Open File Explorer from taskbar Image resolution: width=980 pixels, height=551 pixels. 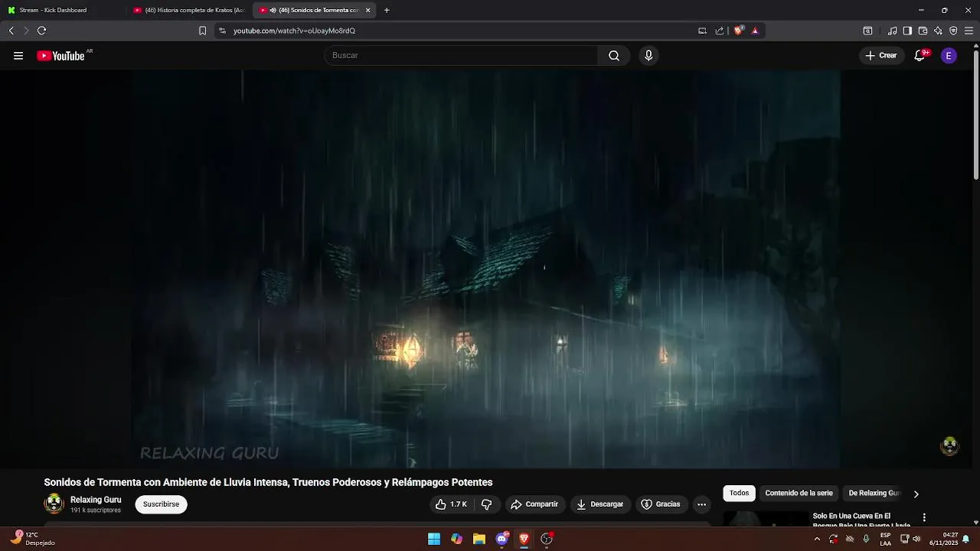[479, 539]
